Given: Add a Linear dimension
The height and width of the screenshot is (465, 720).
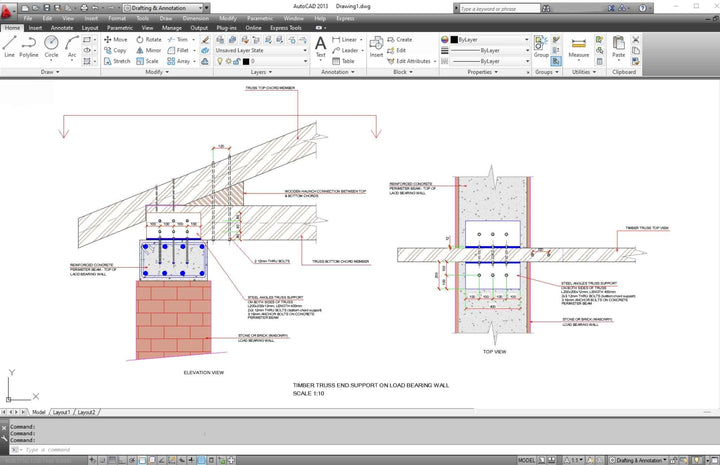Looking at the screenshot, I should pyautogui.click(x=345, y=39).
